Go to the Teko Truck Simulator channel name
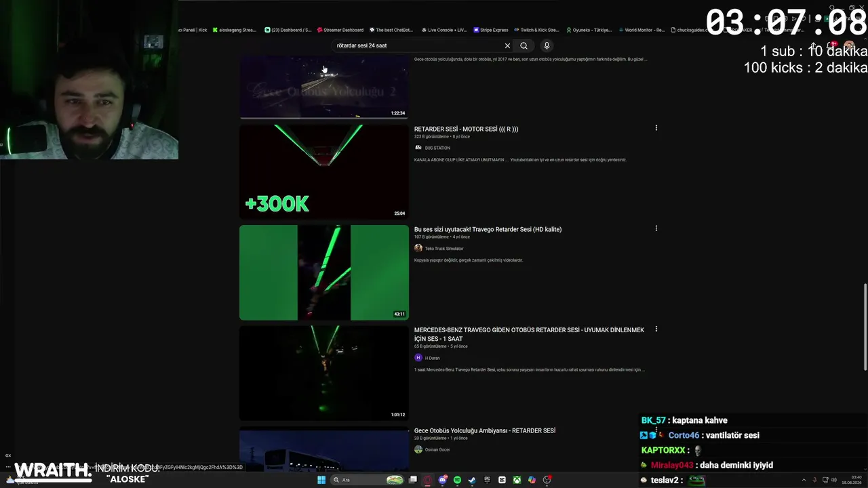The height and width of the screenshot is (488, 868). pyautogui.click(x=444, y=249)
